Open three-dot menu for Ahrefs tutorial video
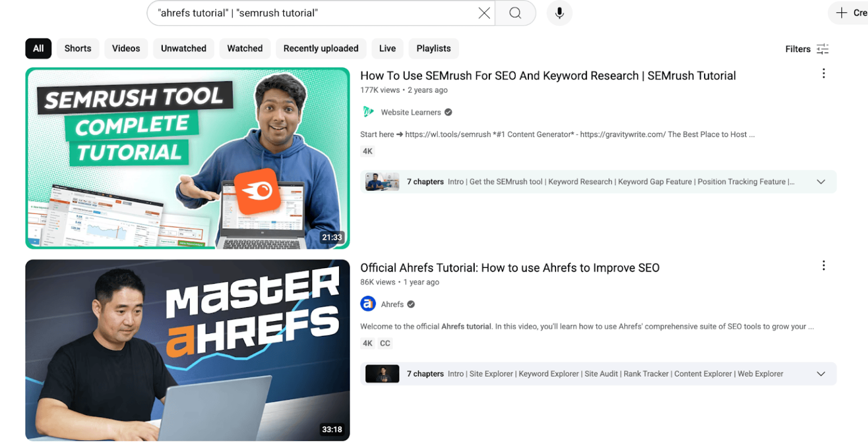The width and height of the screenshot is (868, 442). tap(823, 265)
